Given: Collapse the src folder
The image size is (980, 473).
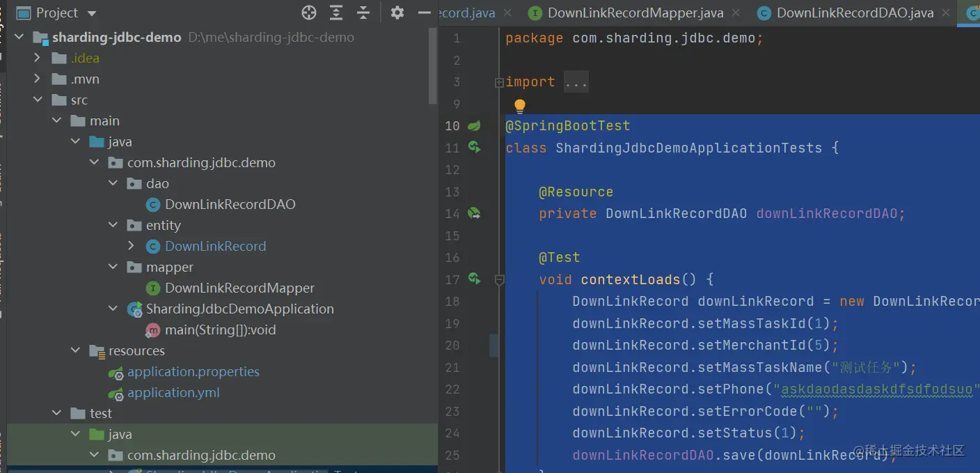Looking at the screenshot, I should coord(38,100).
